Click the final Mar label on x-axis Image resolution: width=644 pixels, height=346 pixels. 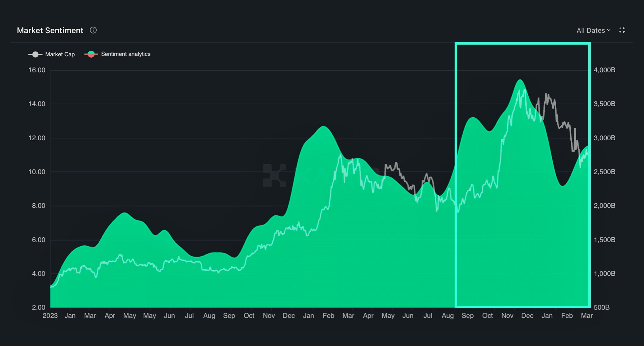tap(586, 315)
